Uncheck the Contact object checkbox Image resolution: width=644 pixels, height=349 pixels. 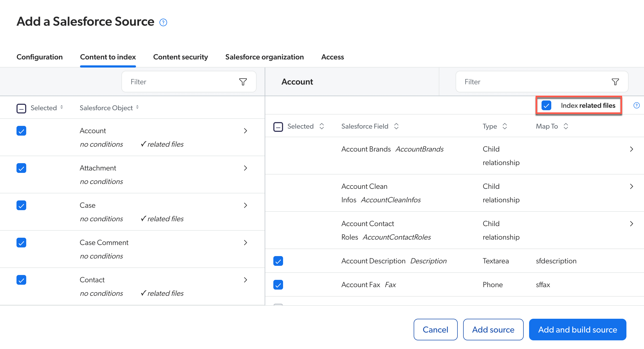pos(21,280)
